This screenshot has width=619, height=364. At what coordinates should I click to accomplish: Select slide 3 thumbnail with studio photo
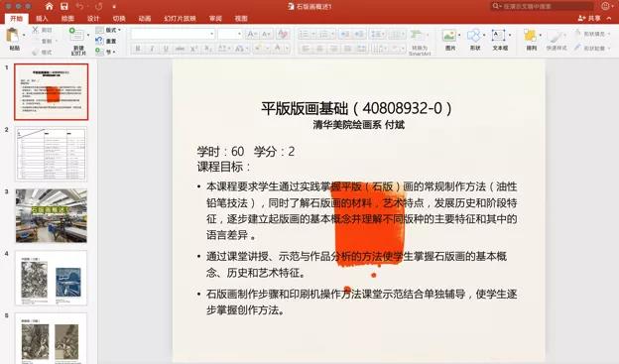(52, 215)
